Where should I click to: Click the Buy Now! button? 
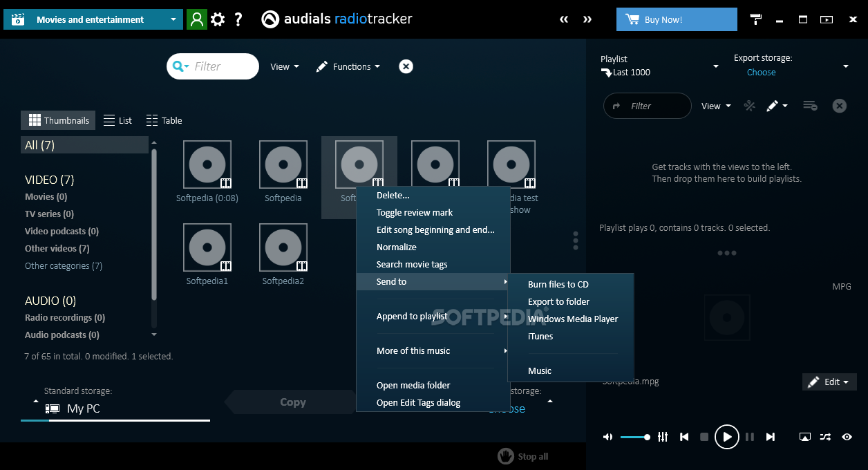point(677,19)
